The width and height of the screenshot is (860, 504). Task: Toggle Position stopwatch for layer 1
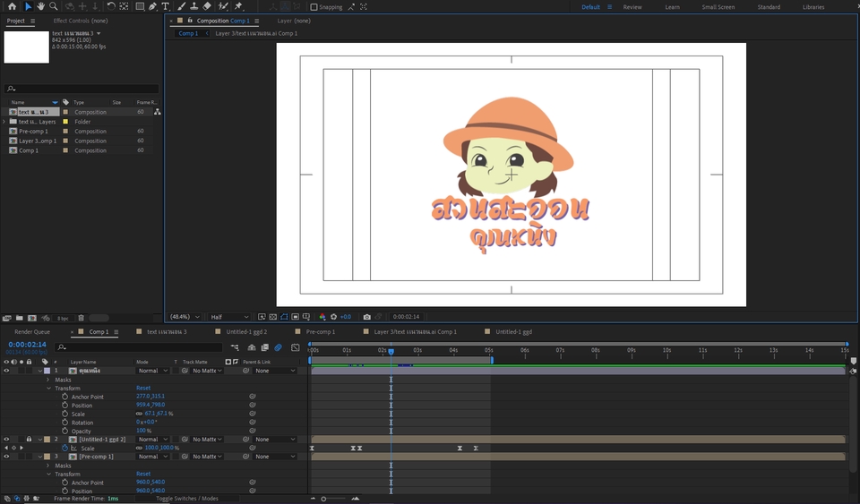tap(64, 406)
